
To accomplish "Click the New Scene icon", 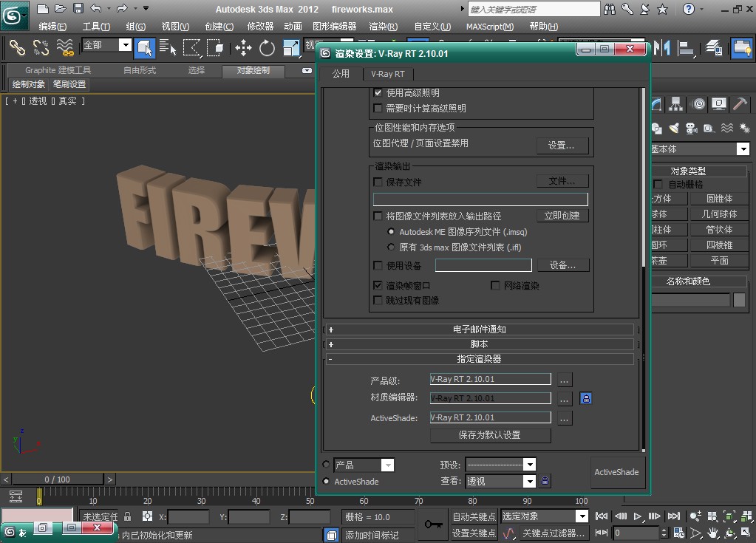I will tap(42, 8).
